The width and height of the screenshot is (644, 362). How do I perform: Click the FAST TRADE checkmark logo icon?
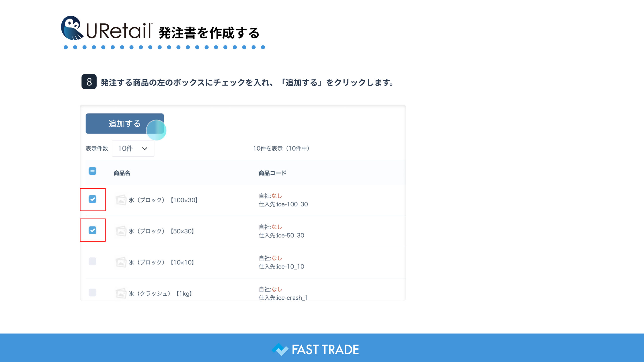tap(280, 349)
